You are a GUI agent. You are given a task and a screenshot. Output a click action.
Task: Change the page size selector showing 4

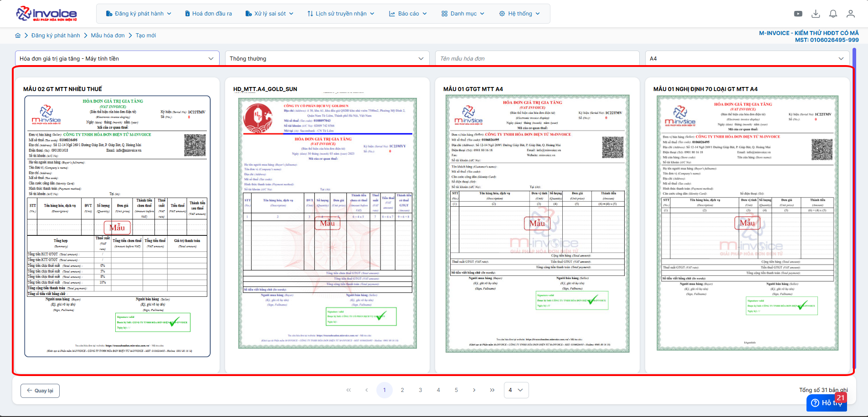pyautogui.click(x=516, y=390)
